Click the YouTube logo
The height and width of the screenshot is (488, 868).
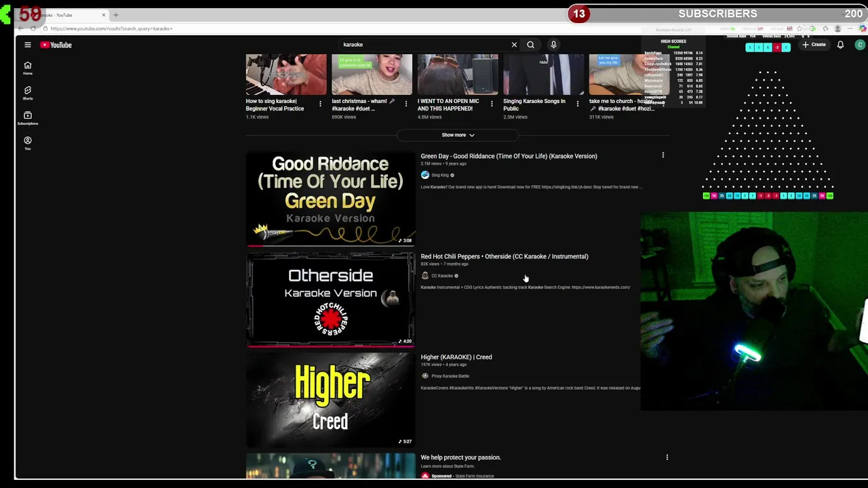click(56, 45)
